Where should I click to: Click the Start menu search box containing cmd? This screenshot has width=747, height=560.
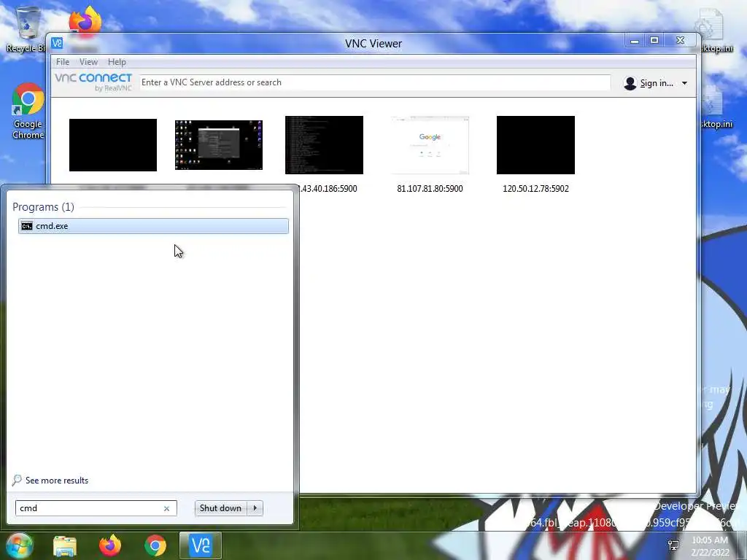point(96,508)
